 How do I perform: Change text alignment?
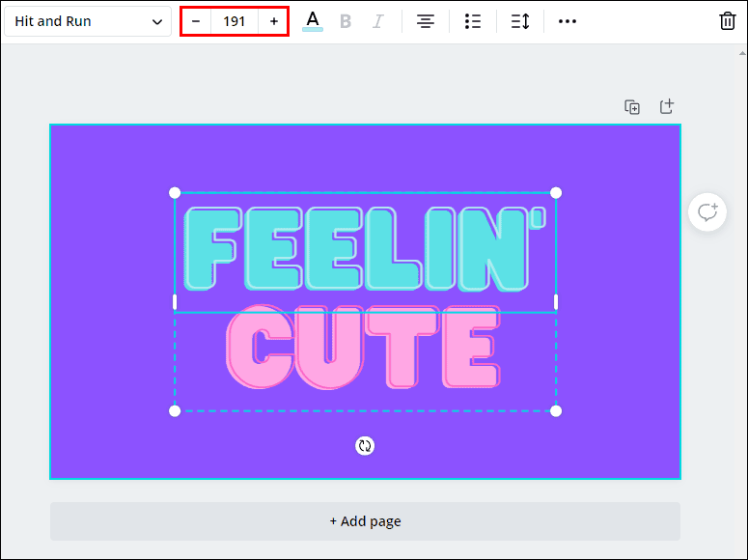tap(425, 21)
